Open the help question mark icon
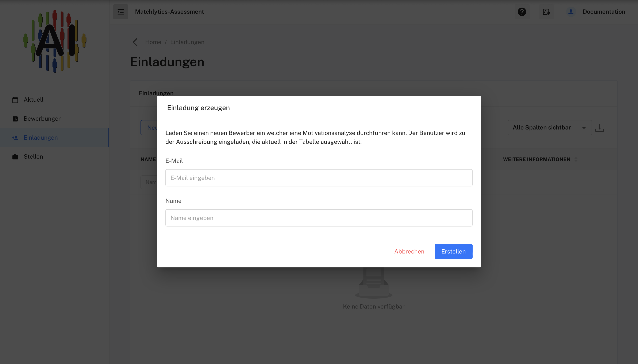The width and height of the screenshot is (638, 364). (522, 12)
